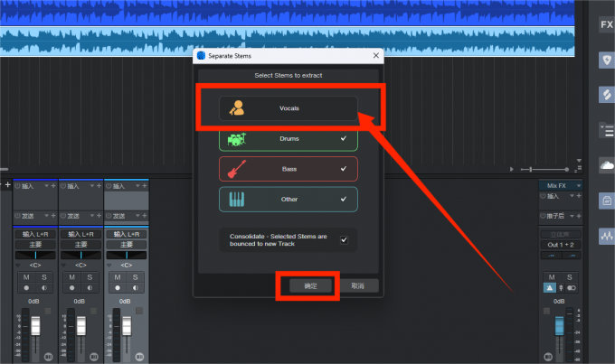Viewport: 615px width, 364px height.
Task: Enable monitor on highlighted third channel
Action: (135, 287)
